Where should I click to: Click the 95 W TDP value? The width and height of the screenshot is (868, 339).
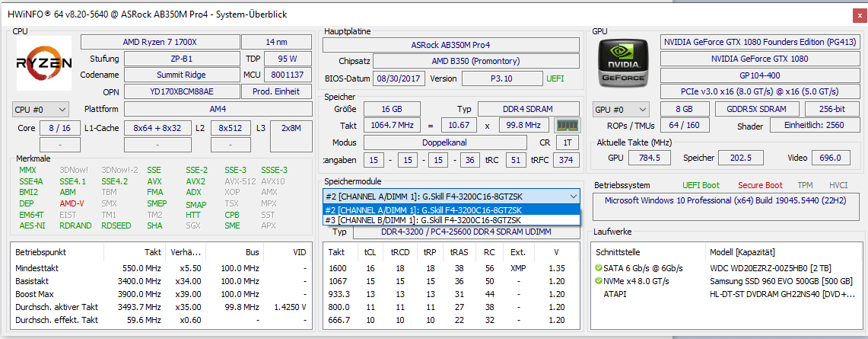pos(288,59)
